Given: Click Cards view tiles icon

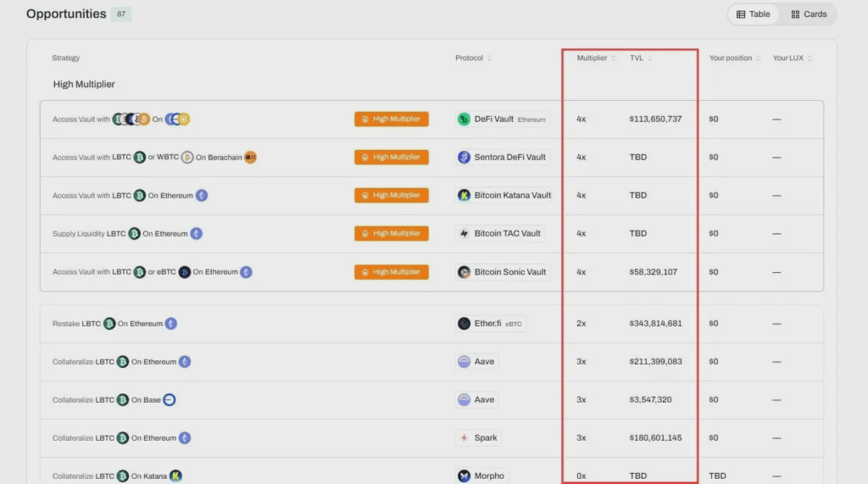Looking at the screenshot, I should click(795, 14).
